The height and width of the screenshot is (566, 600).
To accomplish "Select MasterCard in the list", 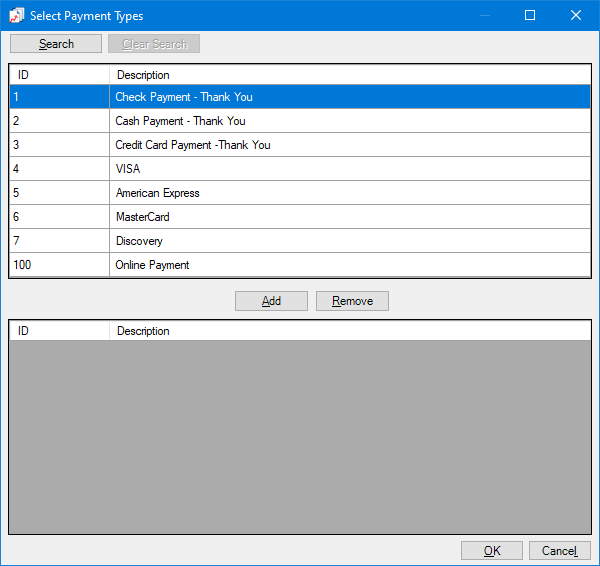I will [x=142, y=217].
